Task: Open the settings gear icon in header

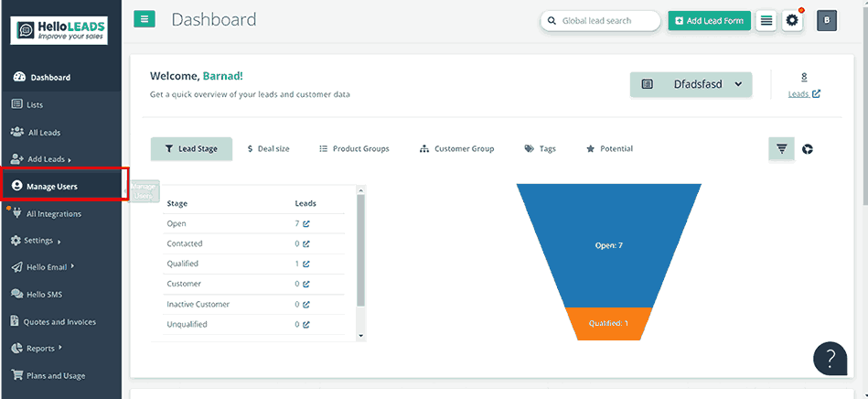Action: click(792, 20)
